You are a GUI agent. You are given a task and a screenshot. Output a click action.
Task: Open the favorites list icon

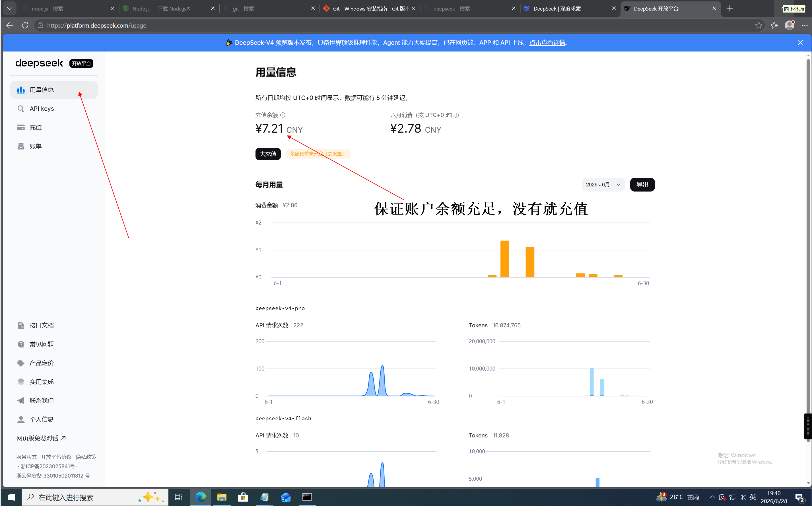pos(774,25)
